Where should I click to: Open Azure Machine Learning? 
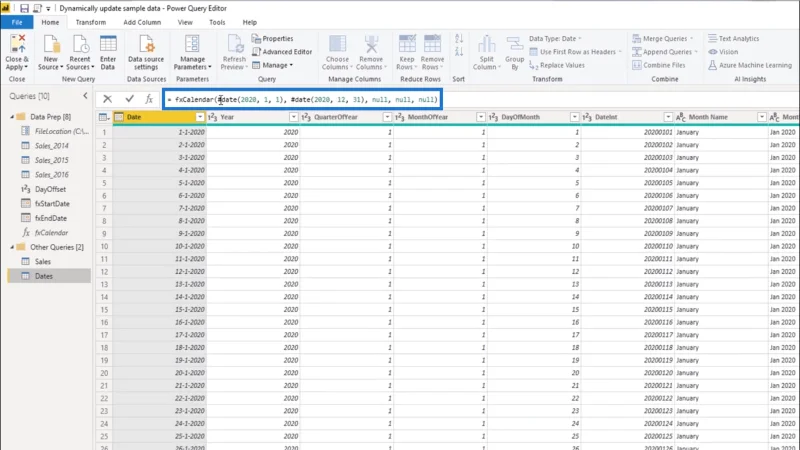pyautogui.click(x=749, y=65)
